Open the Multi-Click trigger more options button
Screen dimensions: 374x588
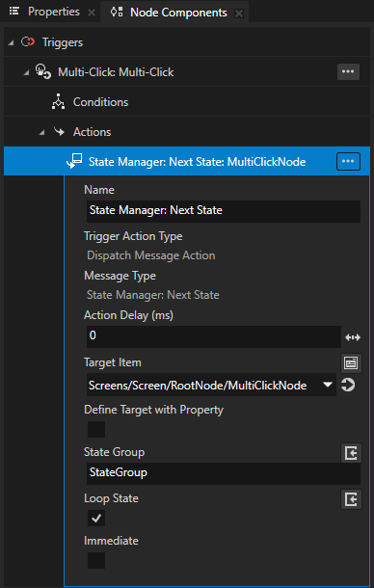[348, 71]
